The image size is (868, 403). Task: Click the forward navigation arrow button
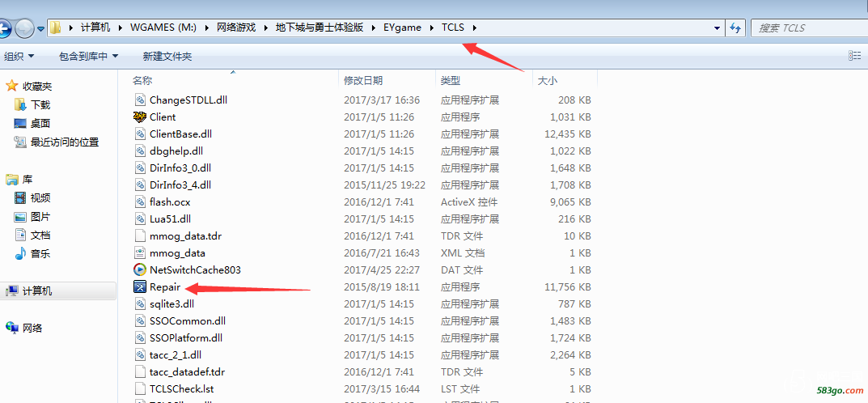click(x=24, y=28)
